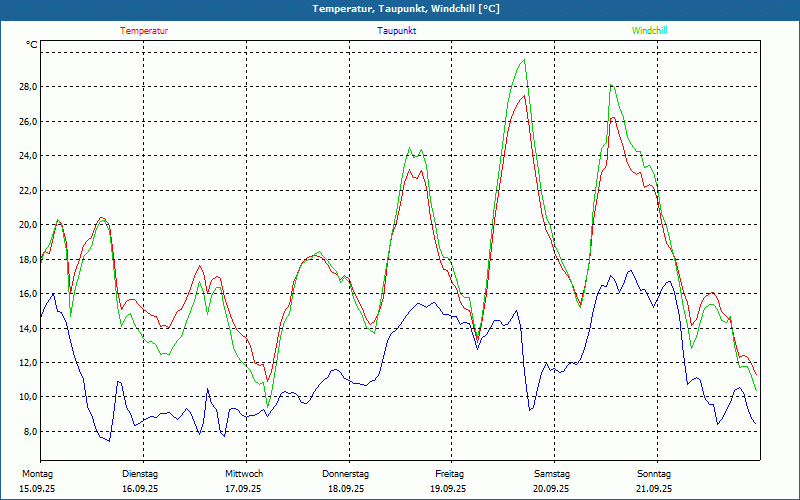This screenshot has height=500, width=800.
Task: Select the Montag day label
Action: tap(37, 474)
